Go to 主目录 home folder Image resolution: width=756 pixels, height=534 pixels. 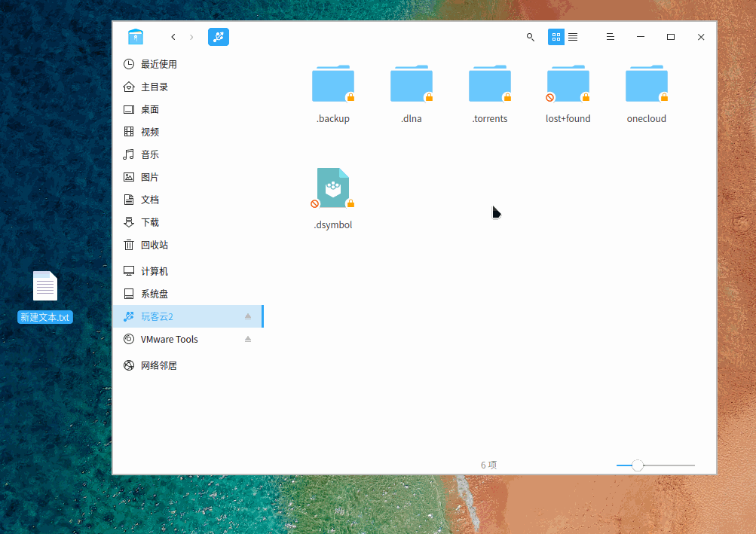pyautogui.click(x=154, y=87)
